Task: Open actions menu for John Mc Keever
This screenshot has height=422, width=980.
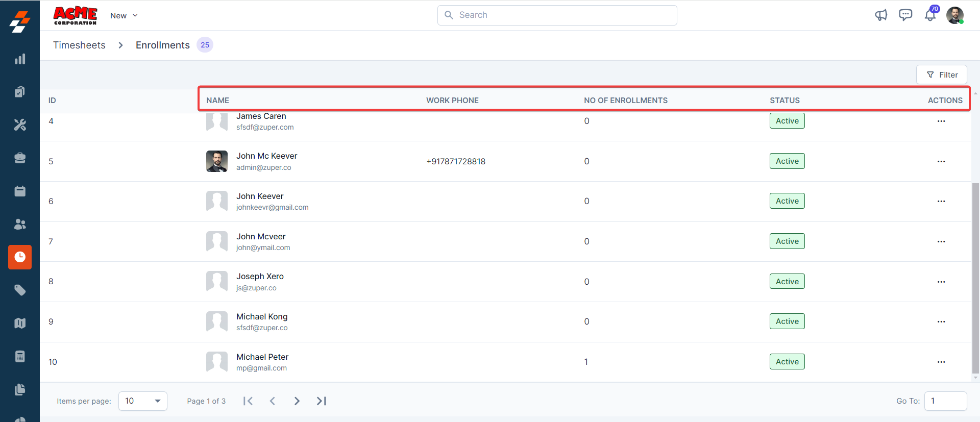Action: pyautogui.click(x=941, y=161)
